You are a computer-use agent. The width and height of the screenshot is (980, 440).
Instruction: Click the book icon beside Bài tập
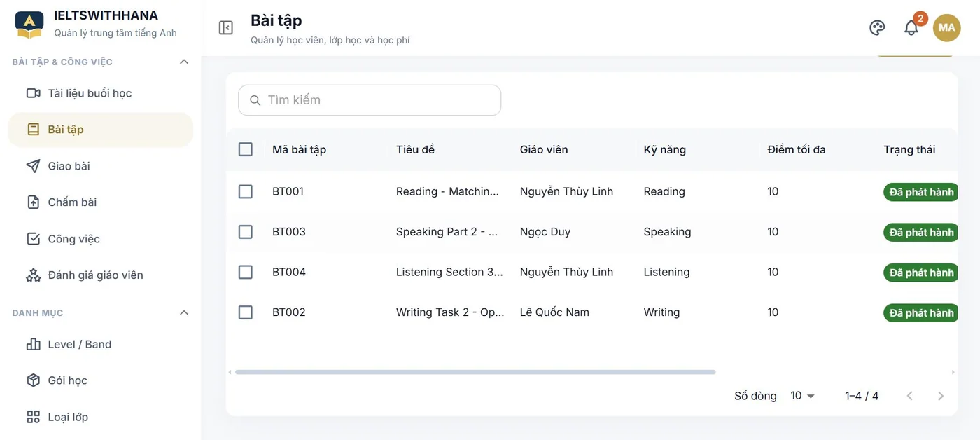[x=33, y=130]
